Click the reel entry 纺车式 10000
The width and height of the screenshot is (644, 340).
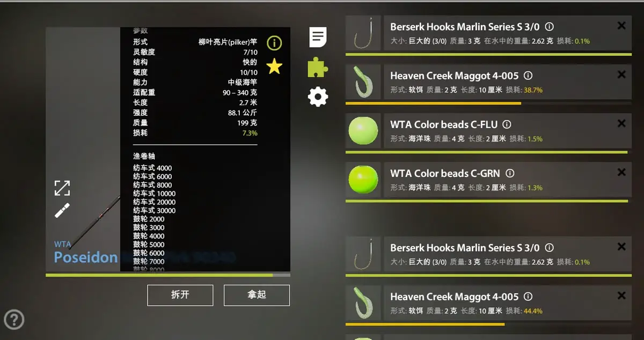[155, 194]
